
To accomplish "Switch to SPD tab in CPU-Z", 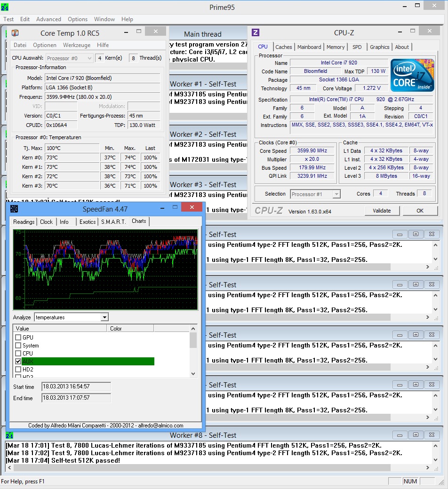I will (x=357, y=47).
